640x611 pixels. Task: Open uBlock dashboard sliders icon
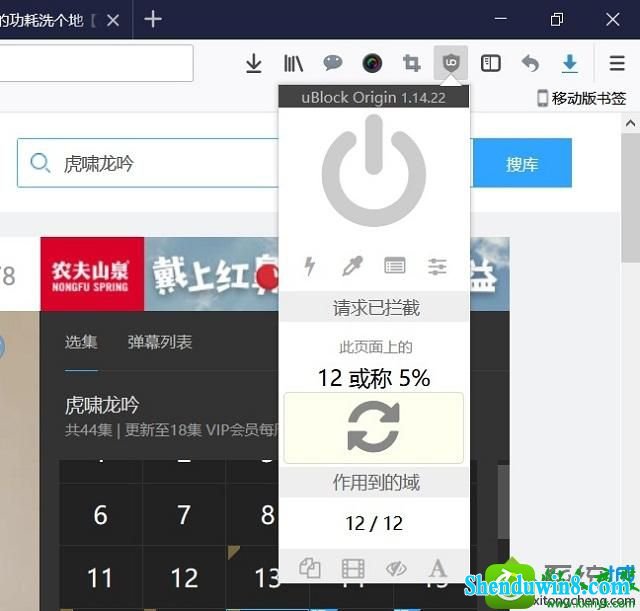[437, 267]
